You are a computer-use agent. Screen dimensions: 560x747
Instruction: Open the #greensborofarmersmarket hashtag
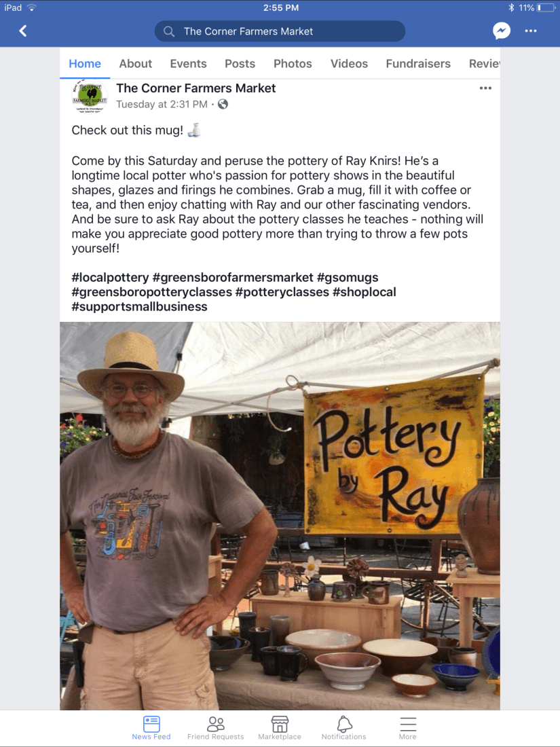233,278
